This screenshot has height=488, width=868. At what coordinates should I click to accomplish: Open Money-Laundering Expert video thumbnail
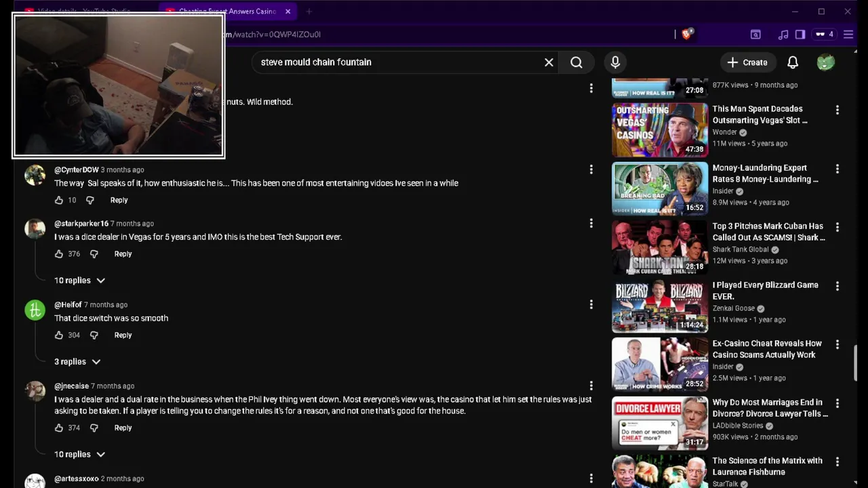660,188
